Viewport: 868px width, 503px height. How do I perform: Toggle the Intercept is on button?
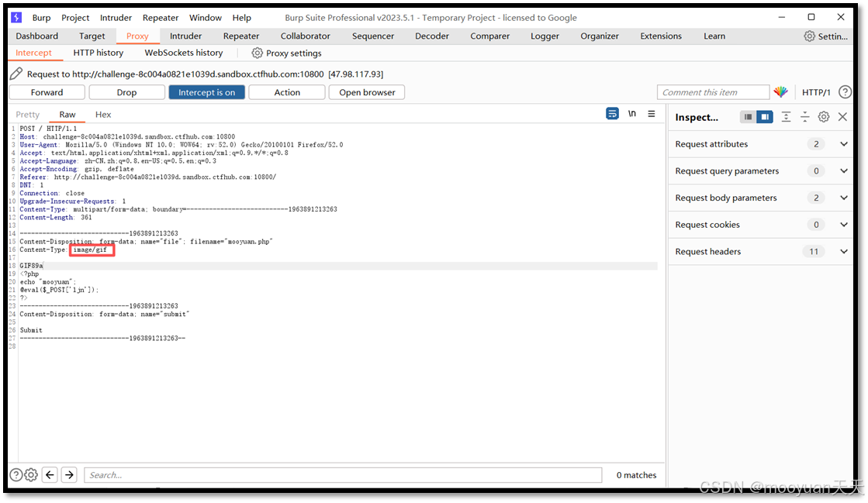[206, 92]
